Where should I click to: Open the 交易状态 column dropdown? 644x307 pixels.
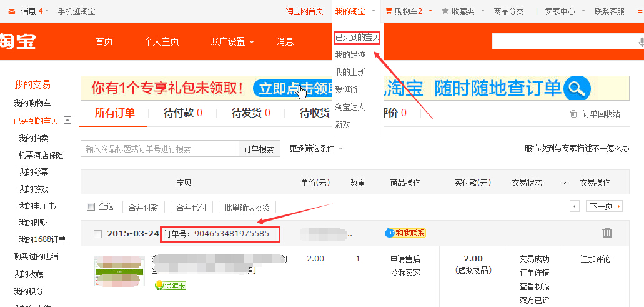pos(564,183)
